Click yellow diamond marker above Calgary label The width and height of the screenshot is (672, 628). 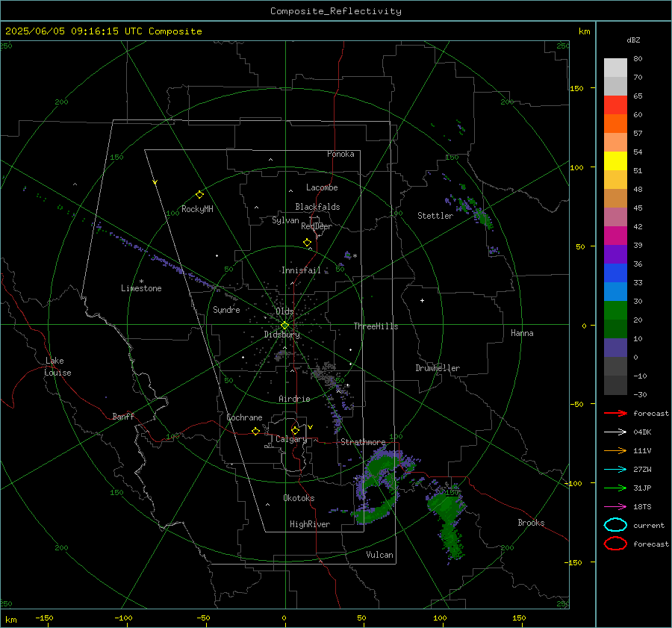point(295,430)
